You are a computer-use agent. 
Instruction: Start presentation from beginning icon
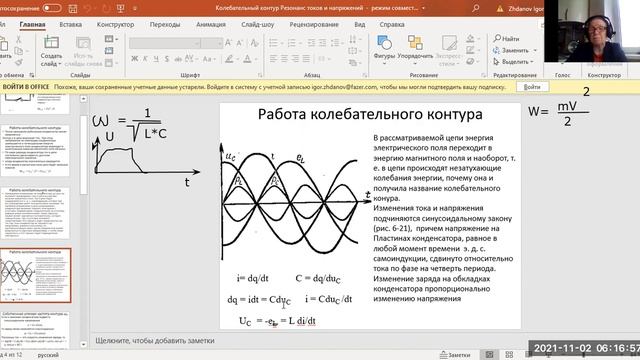tap(121, 8)
